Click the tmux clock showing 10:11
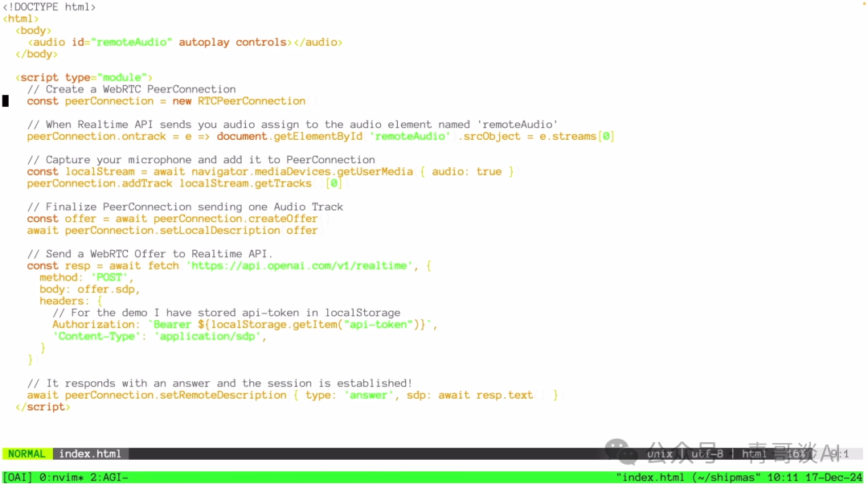The image size is (868, 488). 781,478
